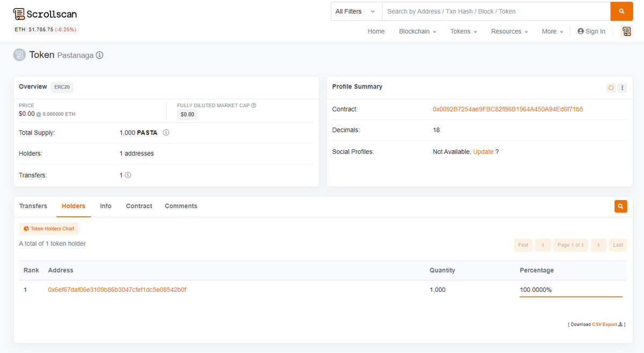Click the Quantity column header
The height and width of the screenshot is (353, 644).
(x=442, y=270)
